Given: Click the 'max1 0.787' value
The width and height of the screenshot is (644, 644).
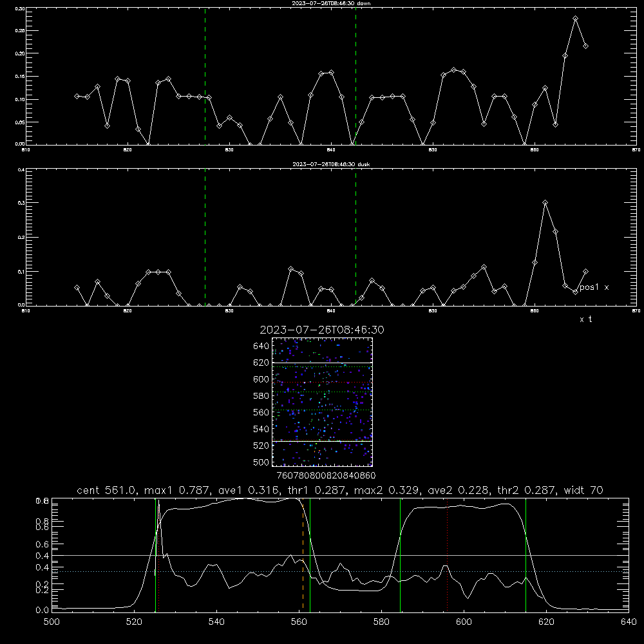Looking at the screenshot, I should [x=176, y=490].
